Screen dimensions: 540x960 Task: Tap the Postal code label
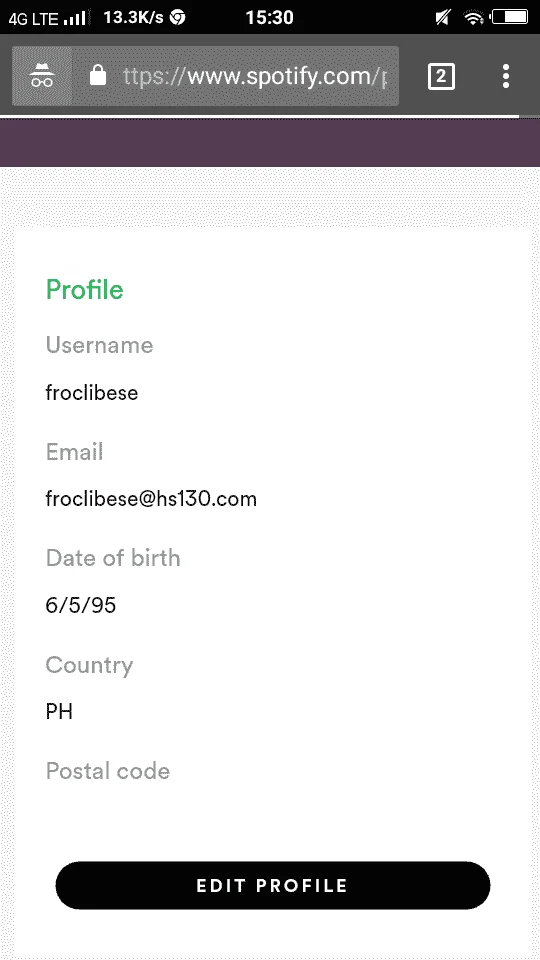tap(108, 770)
